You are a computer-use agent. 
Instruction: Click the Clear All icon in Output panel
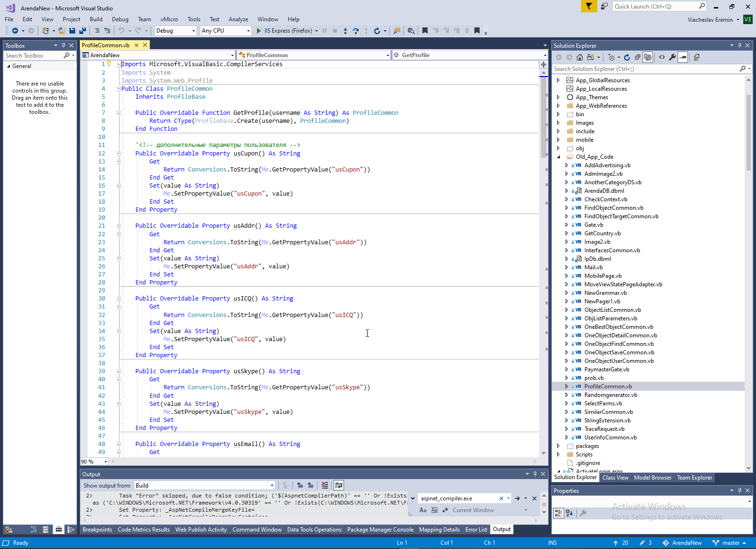point(325,485)
